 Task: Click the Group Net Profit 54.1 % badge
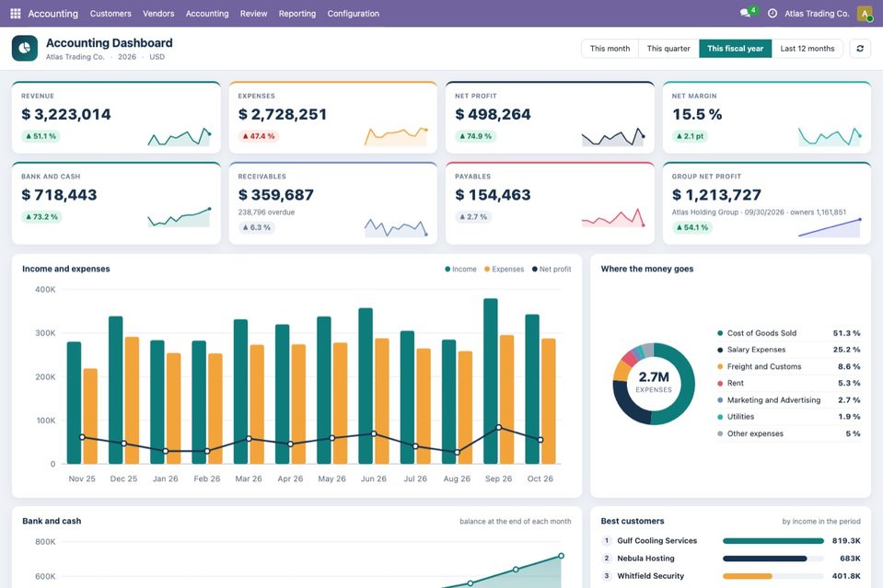pos(692,227)
